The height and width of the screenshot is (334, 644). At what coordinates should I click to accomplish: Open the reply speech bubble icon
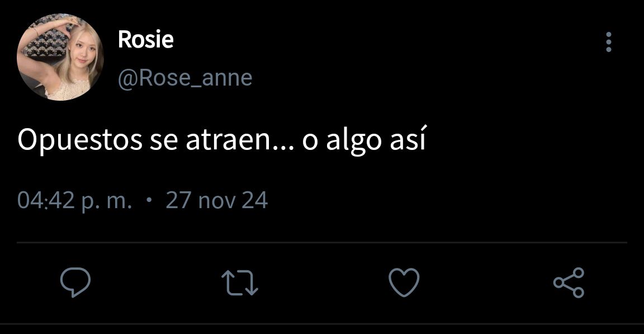point(75,282)
